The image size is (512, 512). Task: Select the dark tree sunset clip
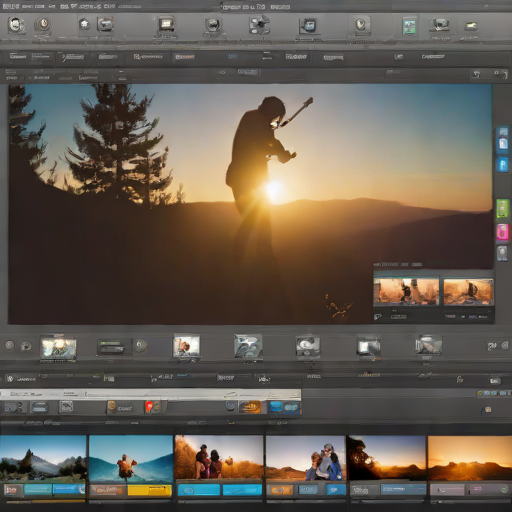pos(387,458)
